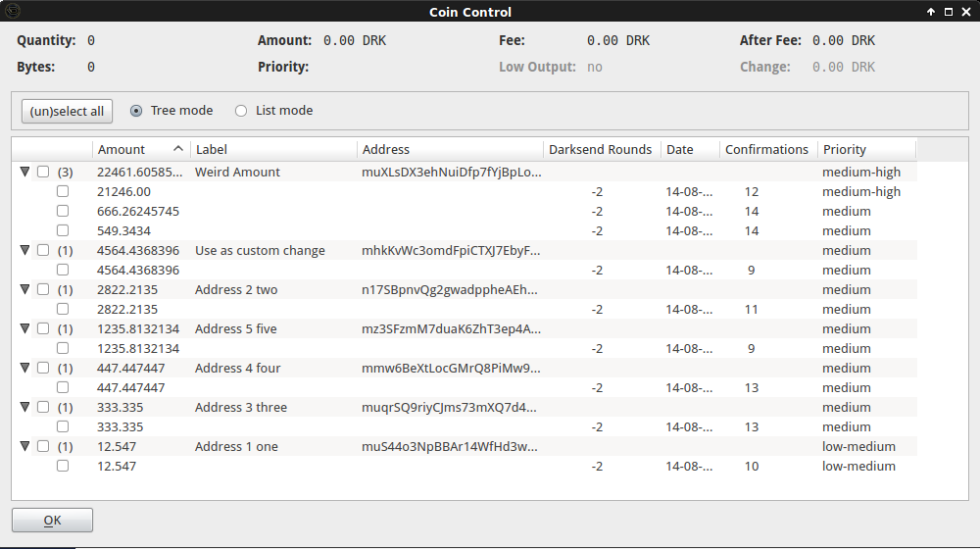The width and height of the screenshot is (980, 549).
Task: Check the Weird Amount group checkbox
Action: [43, 172]
